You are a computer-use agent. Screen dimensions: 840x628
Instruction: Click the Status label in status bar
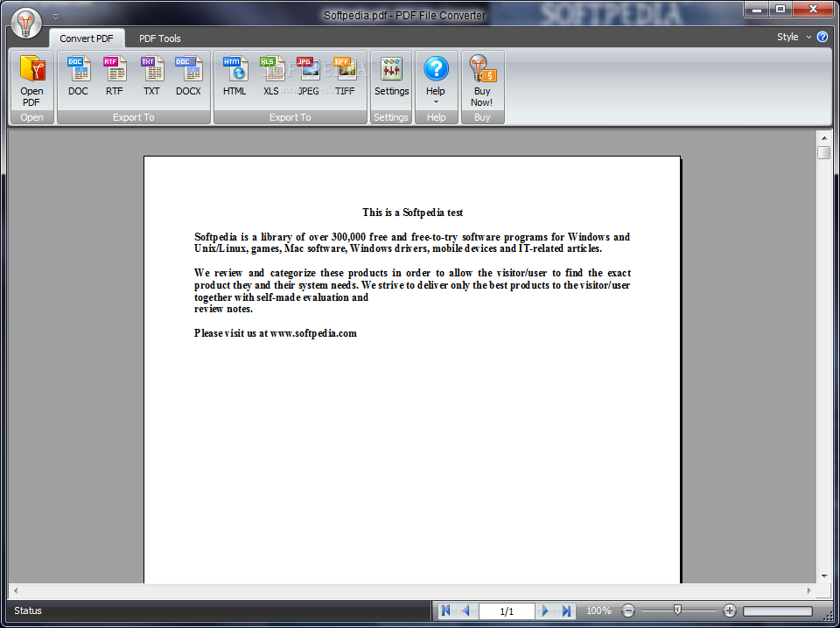pos(28,611)
